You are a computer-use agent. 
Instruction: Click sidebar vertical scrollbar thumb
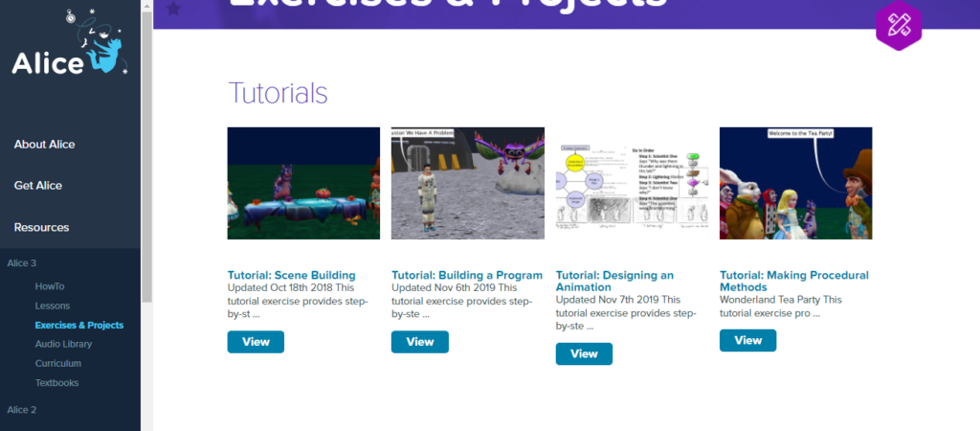(x=146, y=156)
